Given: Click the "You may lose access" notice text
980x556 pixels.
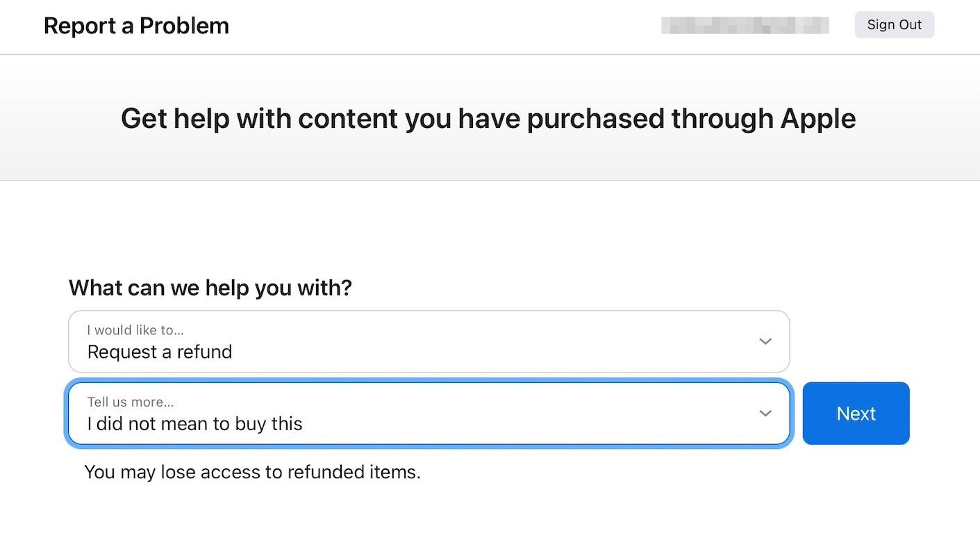Looking at the screenshot, I should 252,473.
